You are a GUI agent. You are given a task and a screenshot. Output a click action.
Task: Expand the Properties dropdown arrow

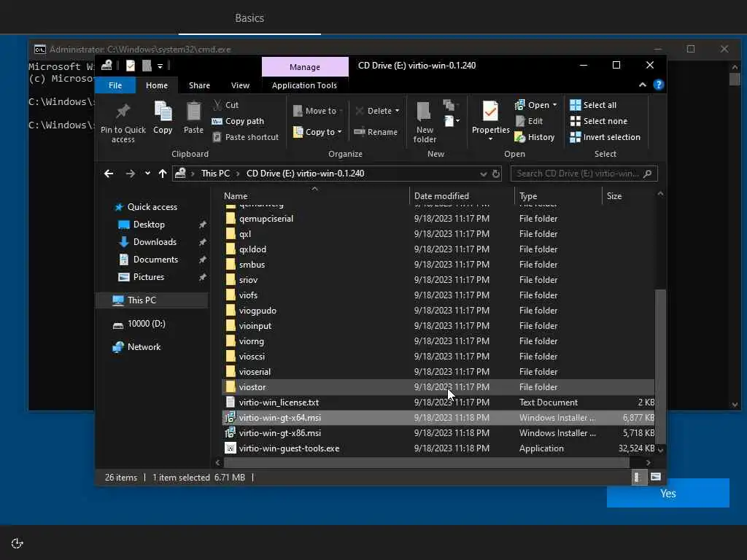(490, 139)
